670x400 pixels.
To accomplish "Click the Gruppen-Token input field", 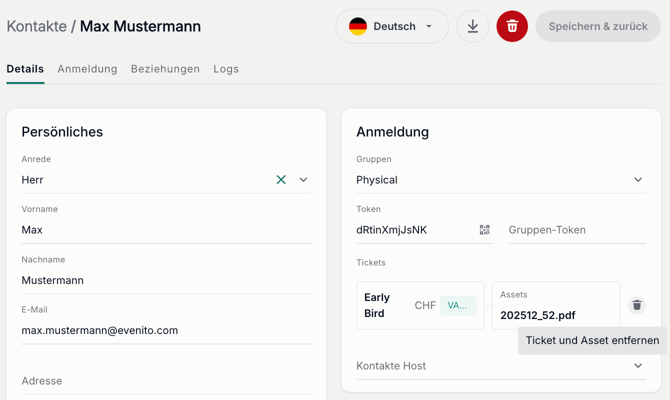I will pos(577,230).
